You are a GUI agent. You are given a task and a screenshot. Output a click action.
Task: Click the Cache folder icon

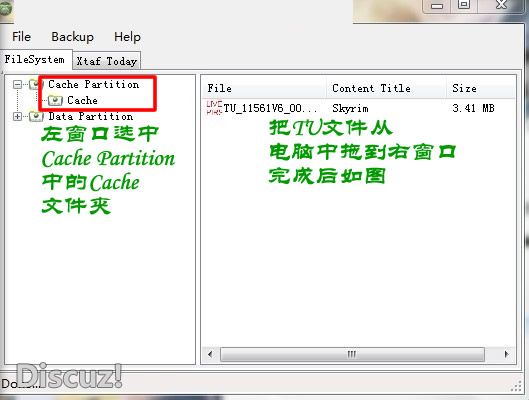pos(55,100)
